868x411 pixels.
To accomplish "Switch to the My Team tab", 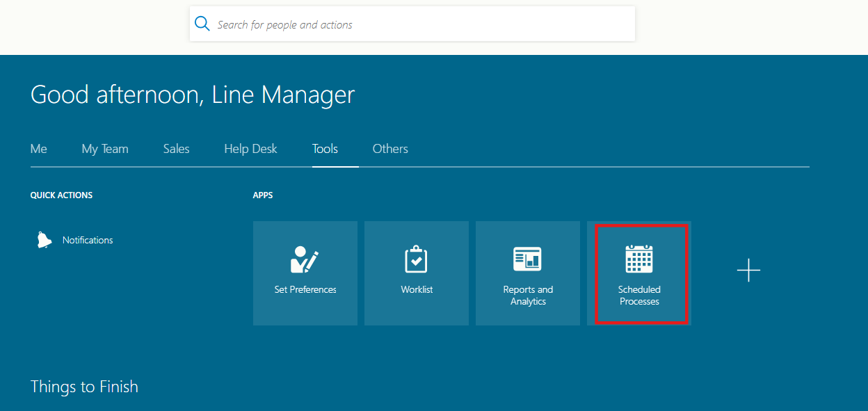I will pyautogui.click(x=104, y=148).
